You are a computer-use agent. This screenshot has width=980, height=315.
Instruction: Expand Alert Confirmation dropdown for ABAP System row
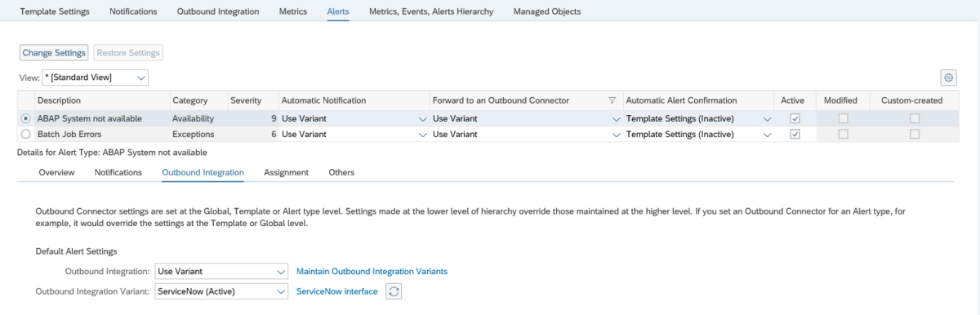coord(767,119)
